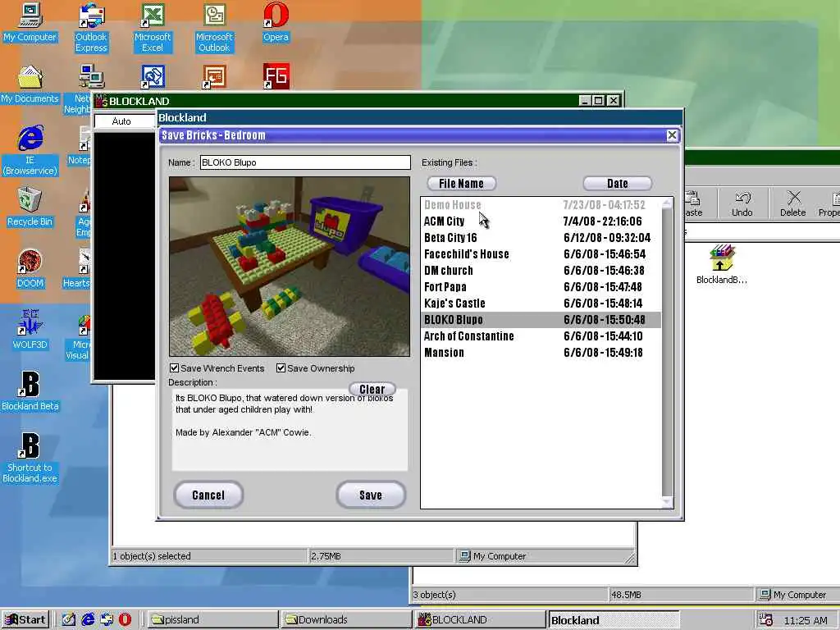
Task: Switch to the Downloads taskbar window
Action: pos(346,620)
